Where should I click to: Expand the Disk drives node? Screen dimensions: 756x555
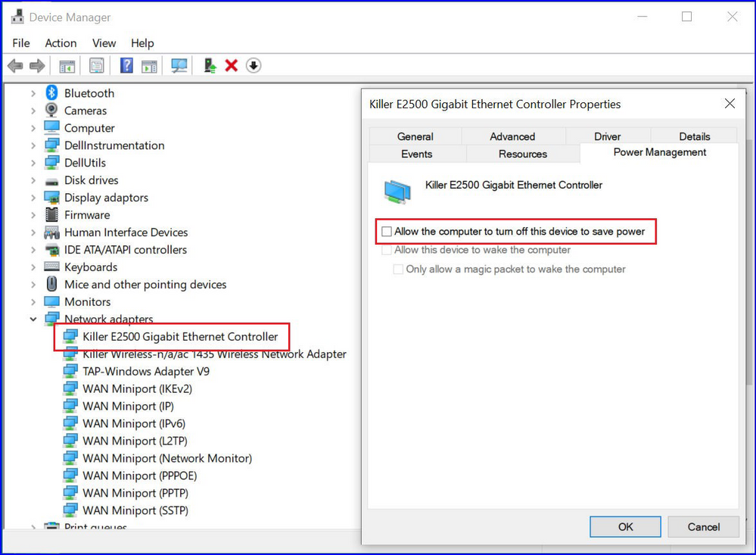pos(33,180)
